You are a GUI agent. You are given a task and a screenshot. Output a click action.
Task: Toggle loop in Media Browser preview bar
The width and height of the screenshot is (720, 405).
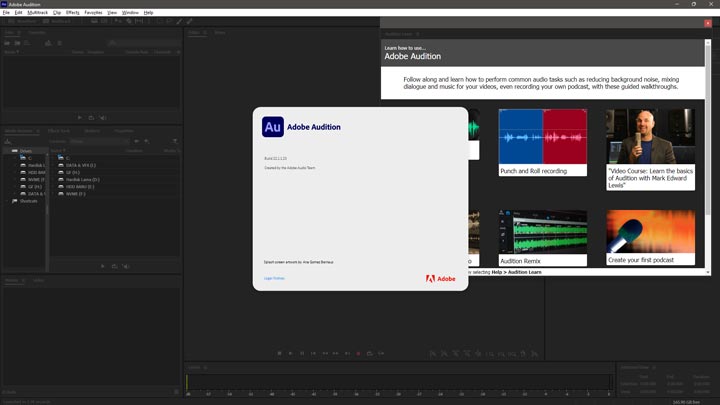tap(114, 266)
